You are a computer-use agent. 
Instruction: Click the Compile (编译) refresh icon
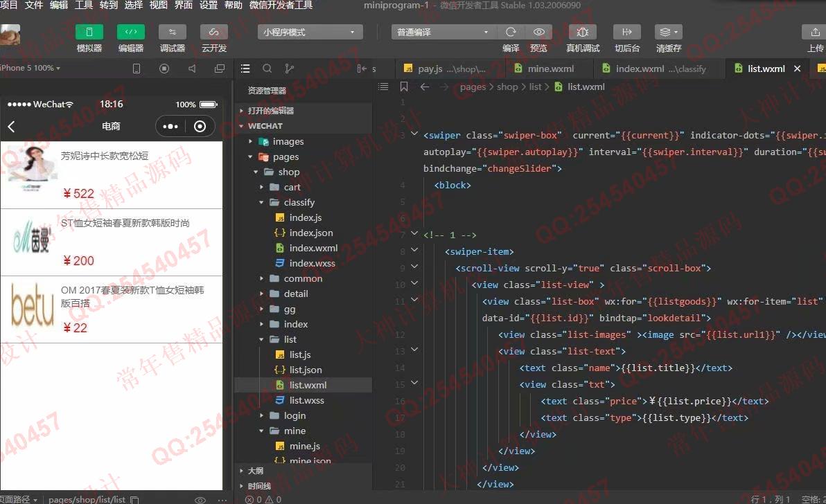pyautogui.click(x=511, y=32)
